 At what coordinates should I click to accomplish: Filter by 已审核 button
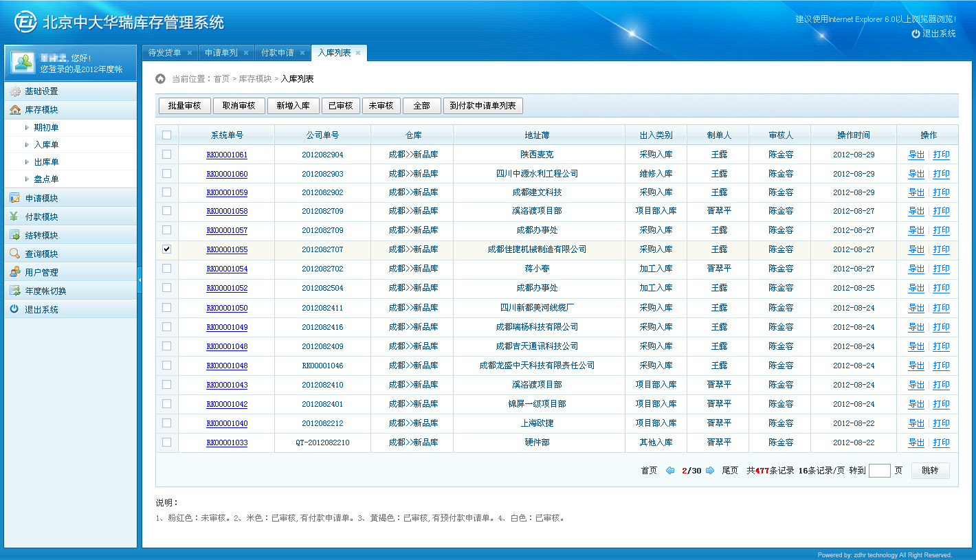pyautogui.click(x=340, y=106)
